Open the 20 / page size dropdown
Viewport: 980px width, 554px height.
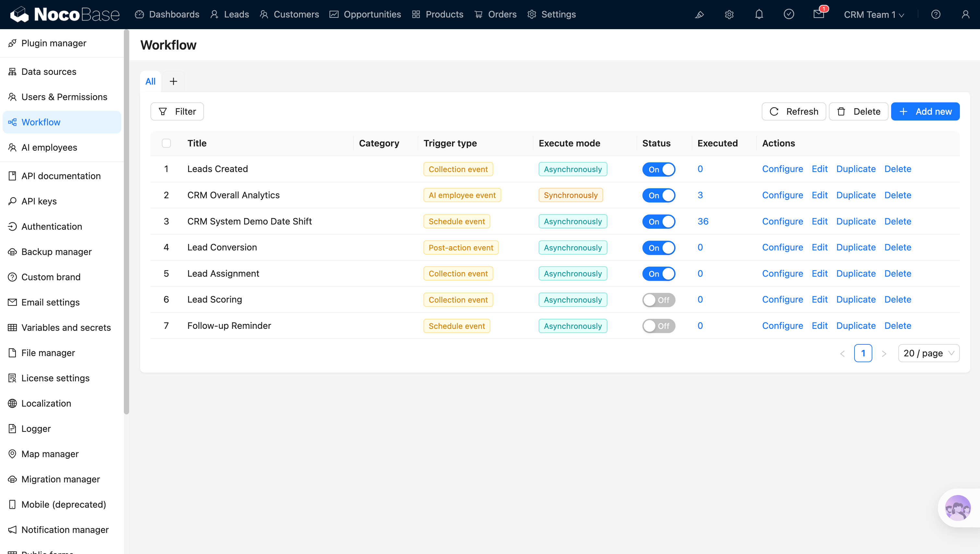(x=929, y=353)
